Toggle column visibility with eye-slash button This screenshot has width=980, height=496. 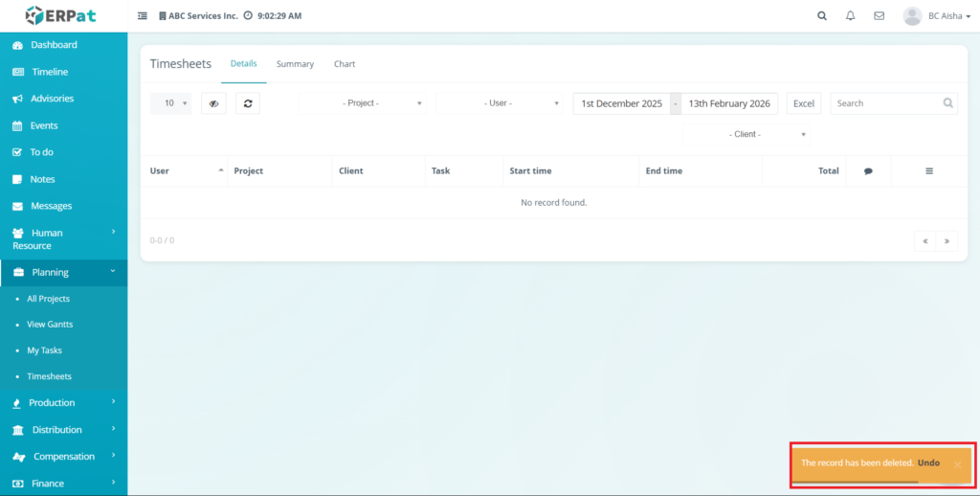(213, 103)
